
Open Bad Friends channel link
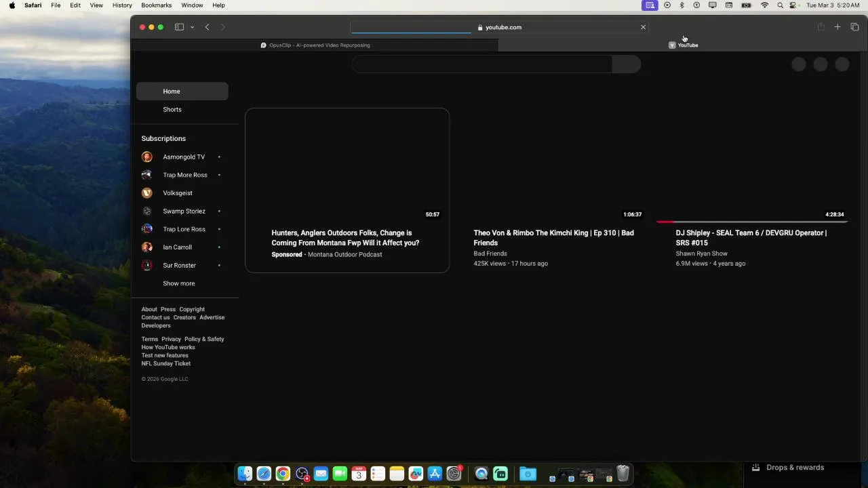[490, 253]
